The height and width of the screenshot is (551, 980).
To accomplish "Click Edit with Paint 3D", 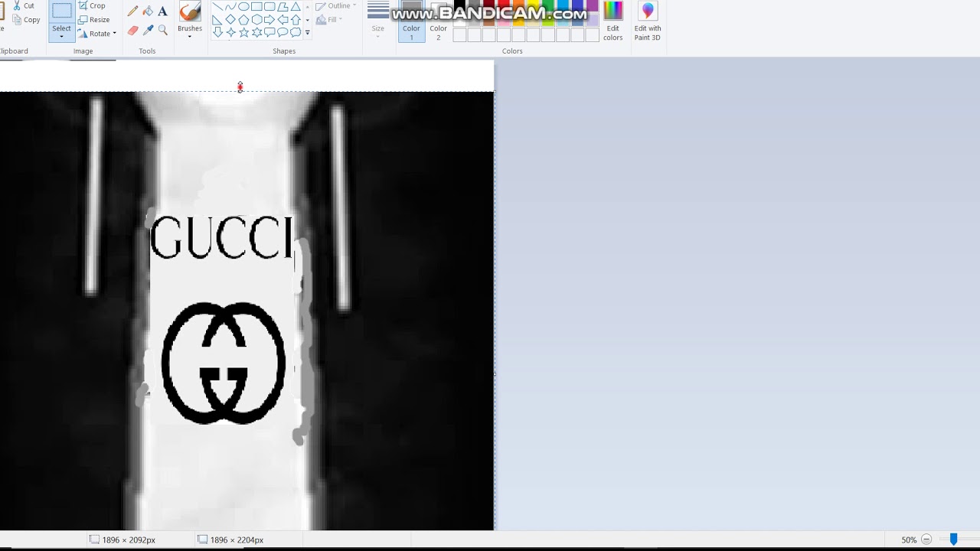I will click(x=648, y=21).
